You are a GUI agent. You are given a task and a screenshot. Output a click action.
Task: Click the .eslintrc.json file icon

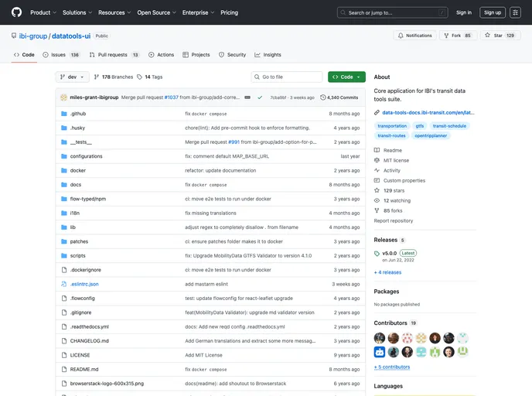click(x=63, y=284)
